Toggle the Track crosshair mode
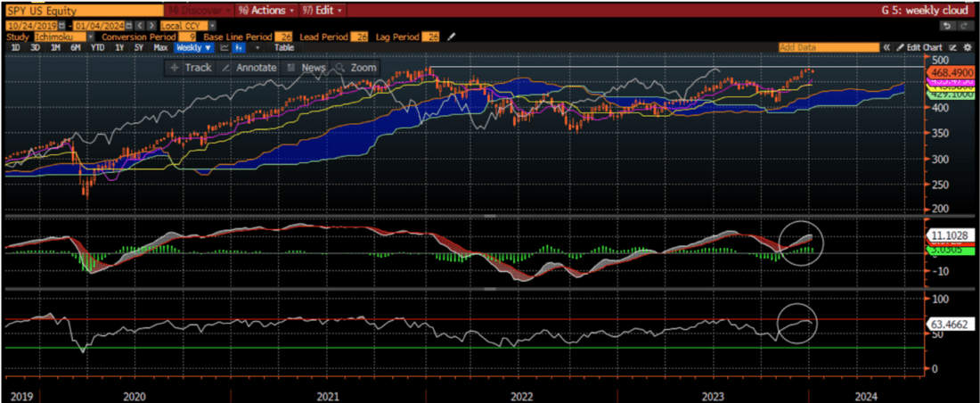Viewport: 980px width, 403px height. (191, 68)
